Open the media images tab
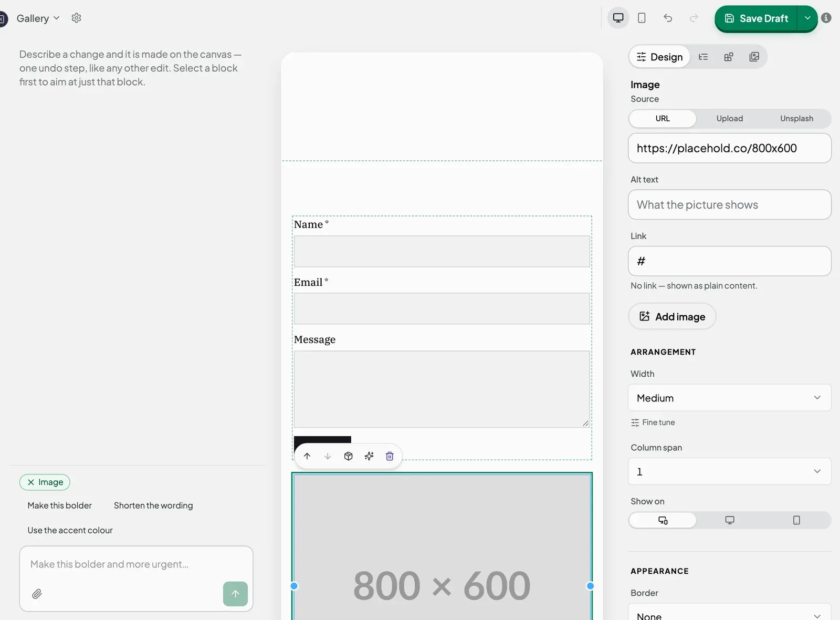Screen dimensions: 840x620 tap(754, 57)
